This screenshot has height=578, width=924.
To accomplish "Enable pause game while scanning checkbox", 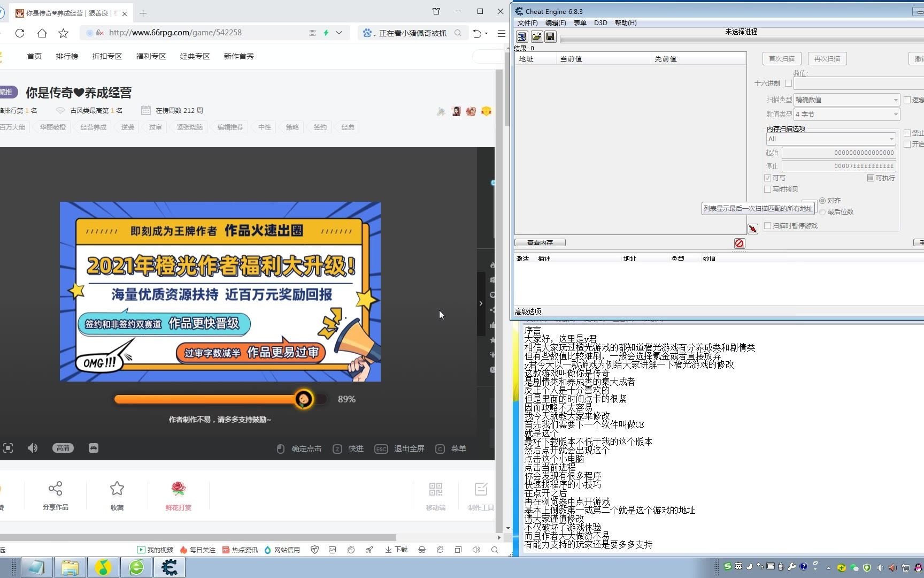I will (768, 226).
